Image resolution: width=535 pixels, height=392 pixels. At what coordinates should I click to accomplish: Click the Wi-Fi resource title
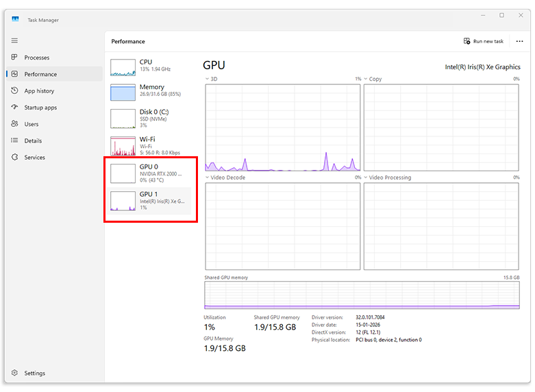[147, 139]
